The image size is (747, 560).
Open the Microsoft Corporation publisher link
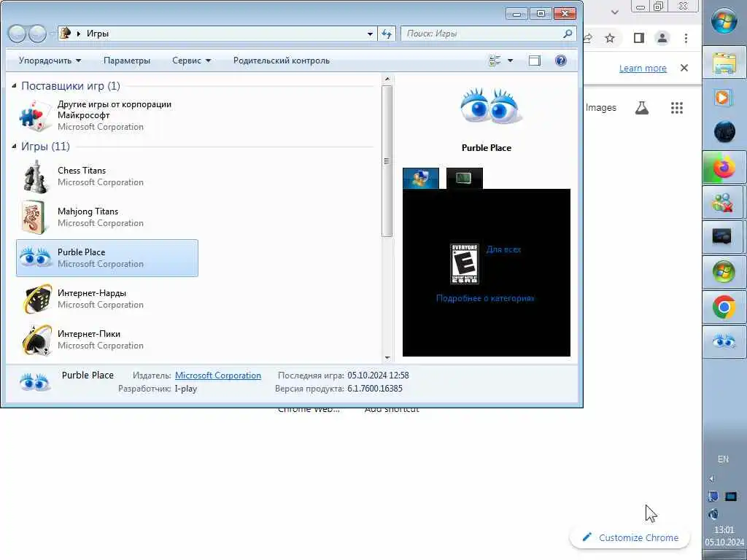click(218, 376)
